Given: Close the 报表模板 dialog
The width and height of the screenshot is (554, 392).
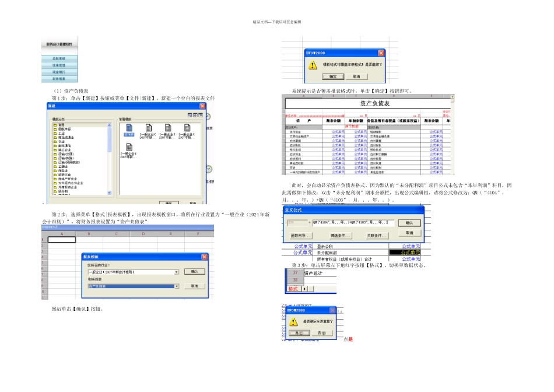Looking at the screenshot, I should [x=204, y=257].
